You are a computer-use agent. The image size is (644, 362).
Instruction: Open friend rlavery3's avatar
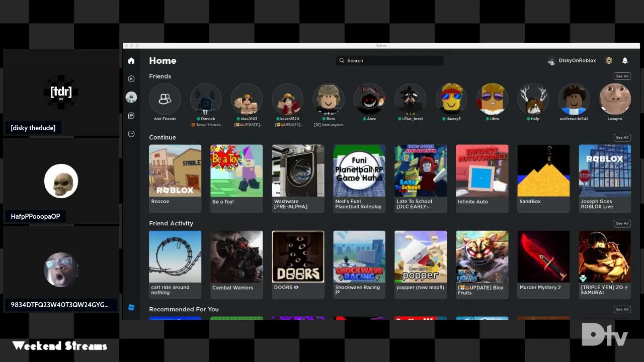pyautogui.click(x=451, y=99)
